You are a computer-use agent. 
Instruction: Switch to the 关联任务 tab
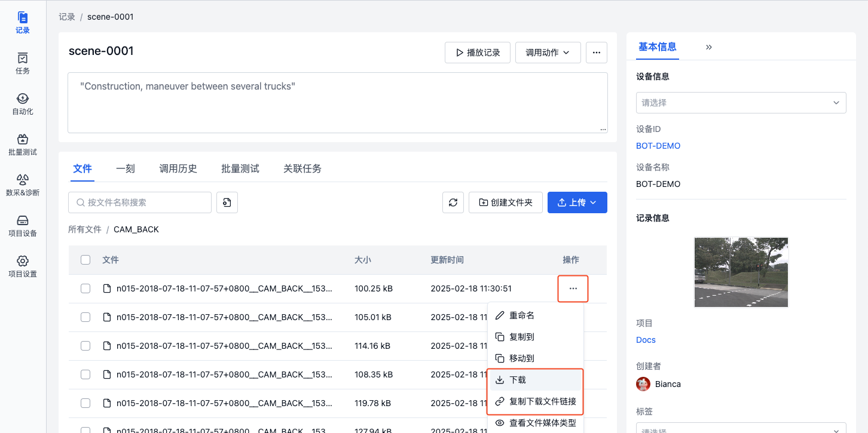(x=302, y=168)
